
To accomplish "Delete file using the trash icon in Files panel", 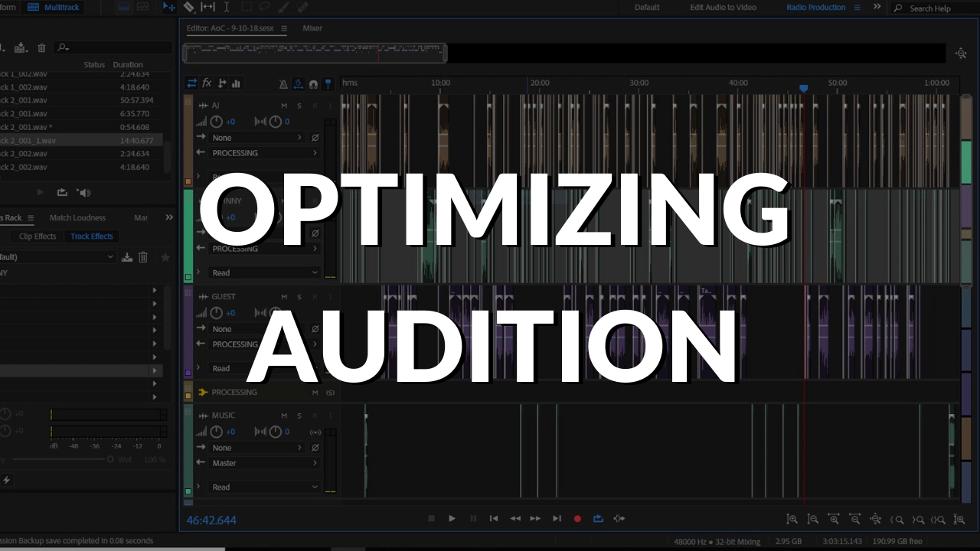I will coord(41,47).
